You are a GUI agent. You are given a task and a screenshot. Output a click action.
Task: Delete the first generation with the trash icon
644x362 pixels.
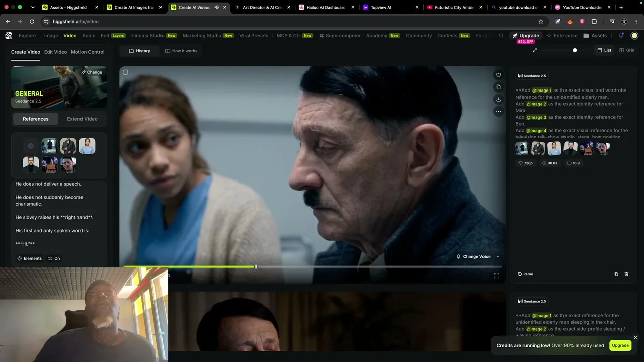point(626,274)
